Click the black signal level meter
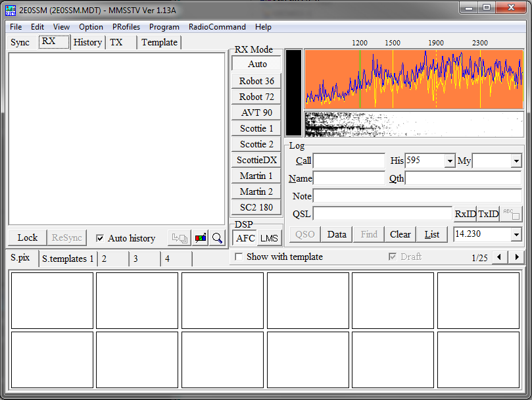 293,93
